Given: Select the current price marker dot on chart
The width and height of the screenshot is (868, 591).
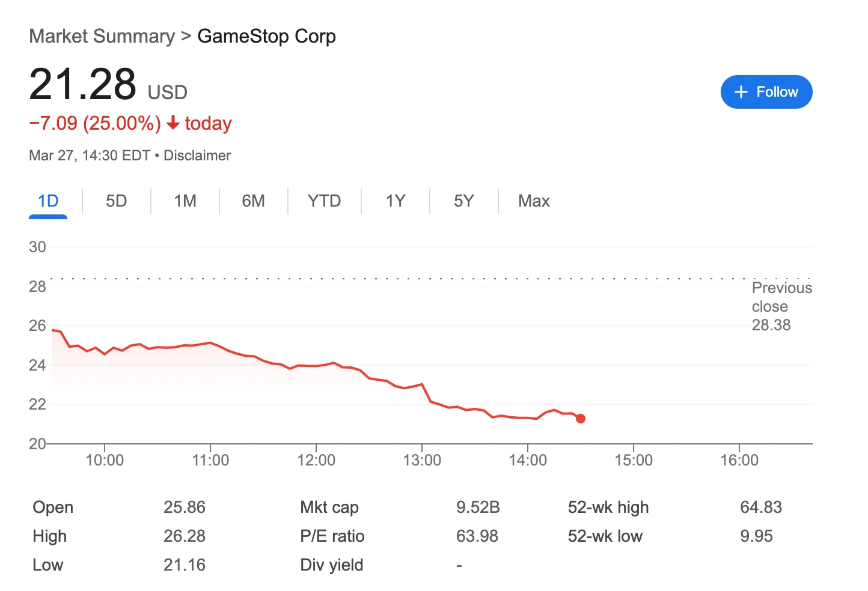Looking at the screenshot, I should [581, 419].
